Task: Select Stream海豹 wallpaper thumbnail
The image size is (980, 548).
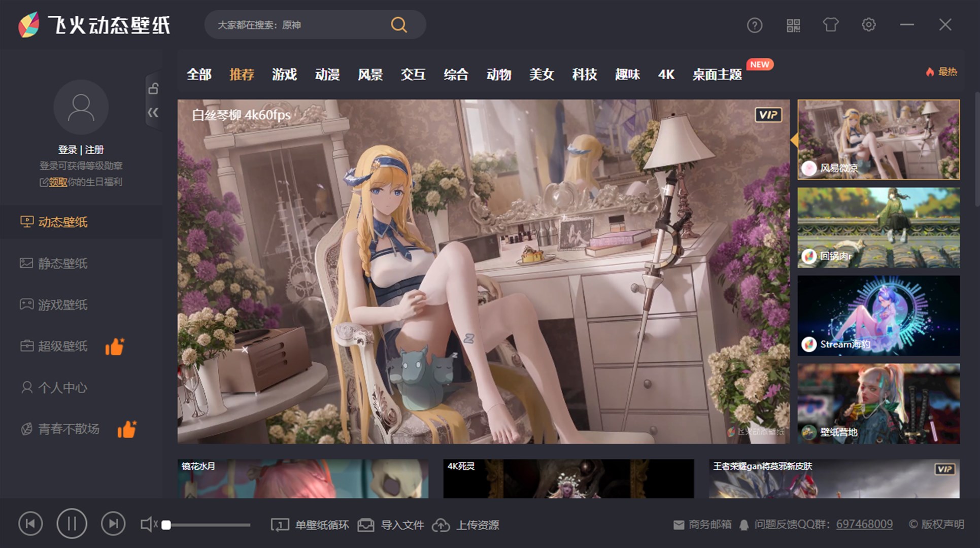Action: pos(878,316)
